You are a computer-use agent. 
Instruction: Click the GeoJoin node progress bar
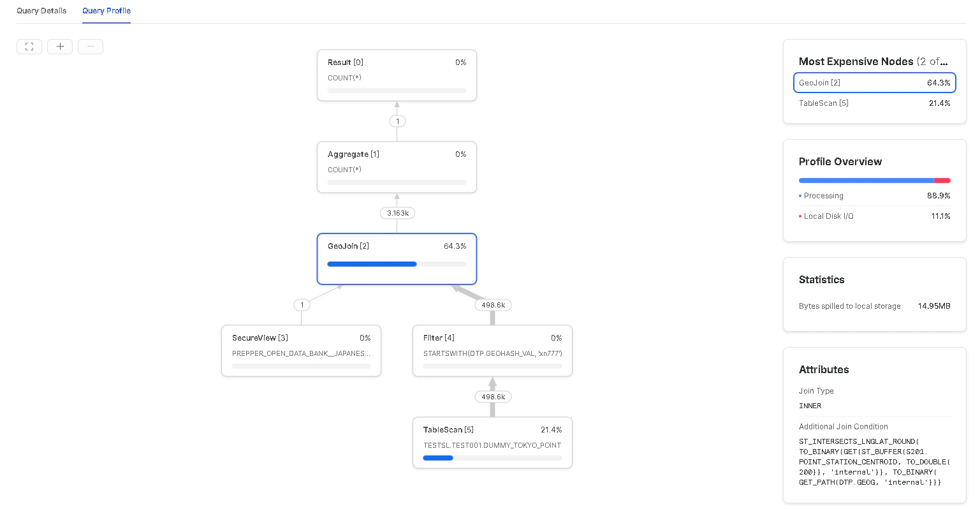point(397,264)
